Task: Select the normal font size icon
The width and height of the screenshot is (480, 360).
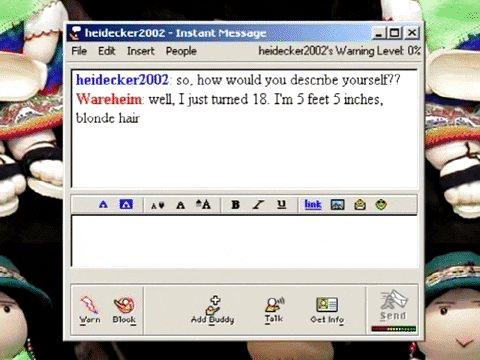Action: pyautogui.click(x=180, y=205)
